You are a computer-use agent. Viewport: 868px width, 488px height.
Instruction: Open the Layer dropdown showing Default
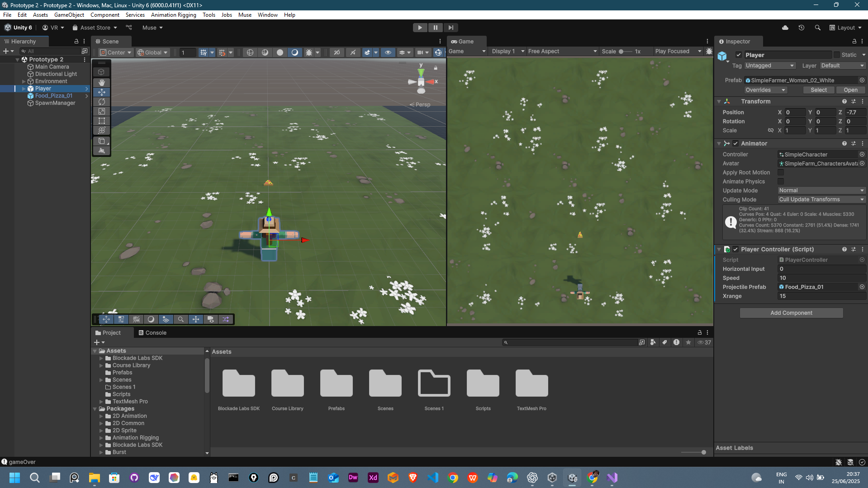[843, 66]
